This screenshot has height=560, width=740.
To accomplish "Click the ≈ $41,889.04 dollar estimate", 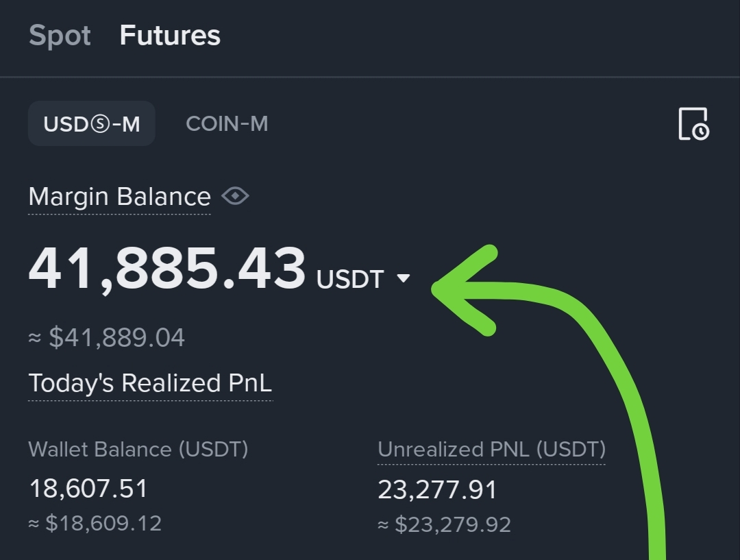I will tap(107, 338).
